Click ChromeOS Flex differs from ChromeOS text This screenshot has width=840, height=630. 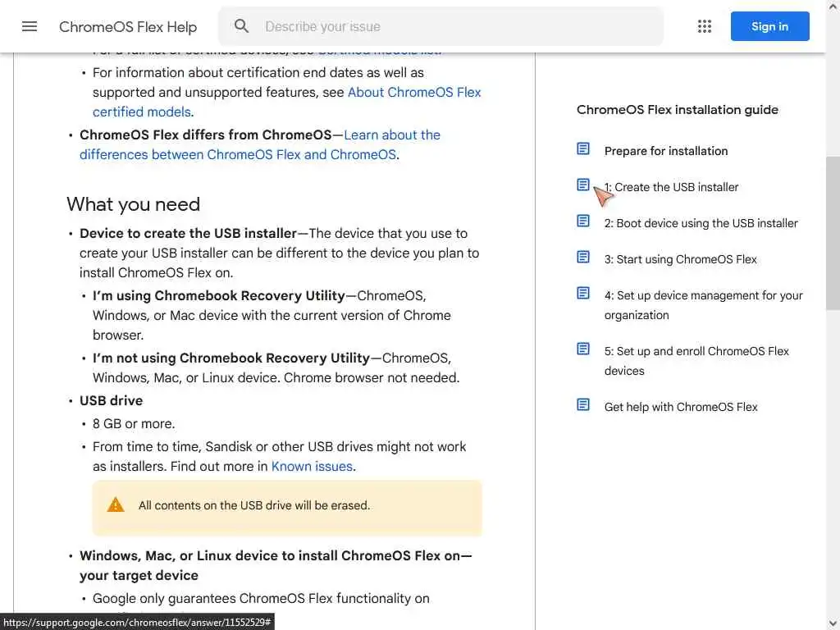click(206, 135)
